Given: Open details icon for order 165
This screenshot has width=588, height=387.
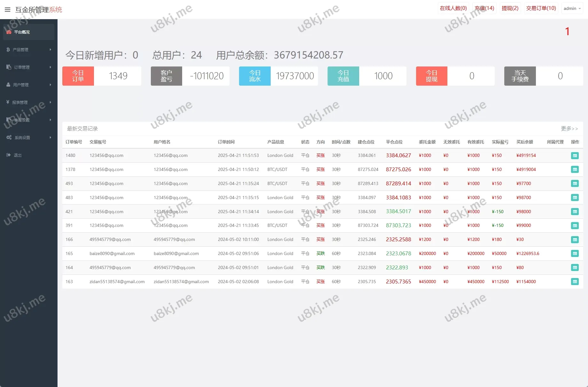Looking at the screenshot, I should click(575, 254).
